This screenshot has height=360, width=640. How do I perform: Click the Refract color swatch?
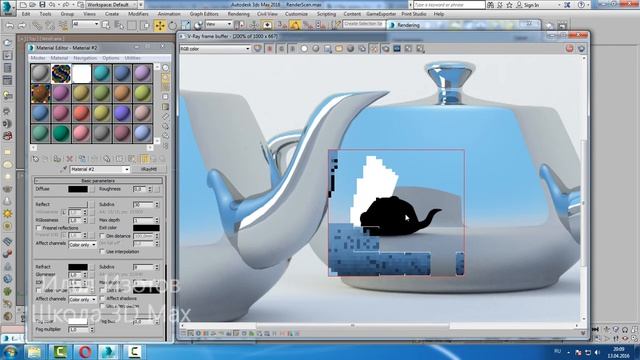(x=78, y=267)
